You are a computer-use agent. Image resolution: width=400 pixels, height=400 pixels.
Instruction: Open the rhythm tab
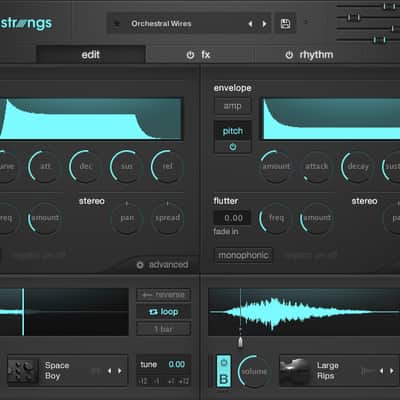(316, 55)
